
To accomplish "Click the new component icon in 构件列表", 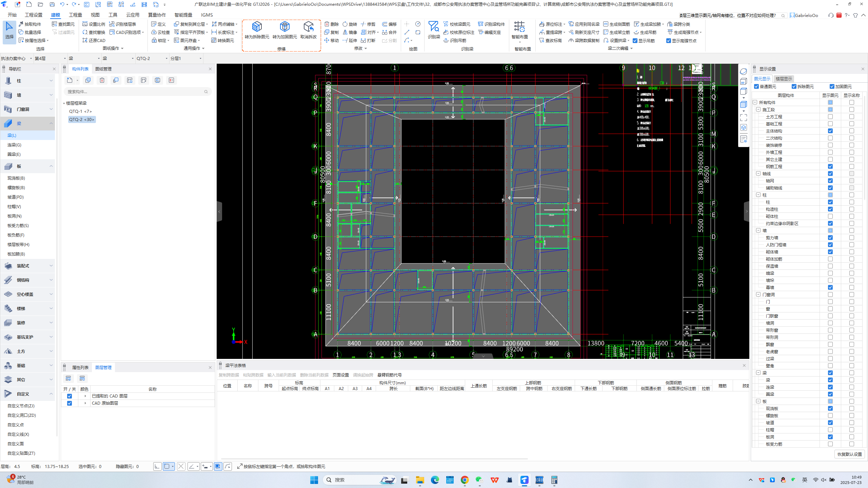I will click(70, 80).
